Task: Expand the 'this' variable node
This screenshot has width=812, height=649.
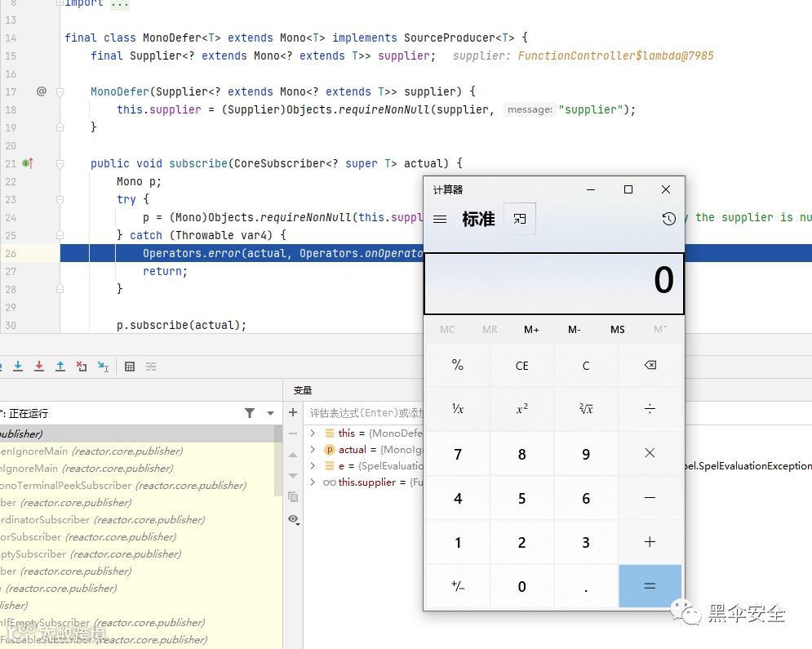Action: [313, 433]
